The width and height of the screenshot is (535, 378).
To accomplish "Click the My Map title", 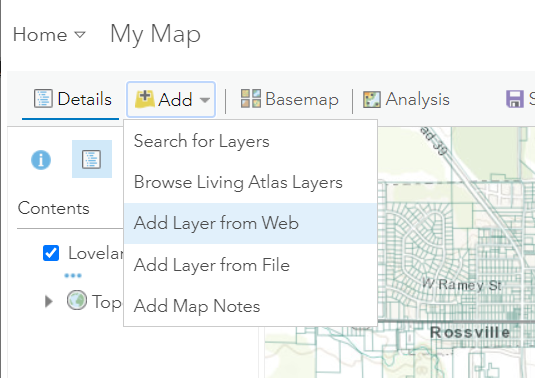I will pyautogui.click(x=155, y=34).
